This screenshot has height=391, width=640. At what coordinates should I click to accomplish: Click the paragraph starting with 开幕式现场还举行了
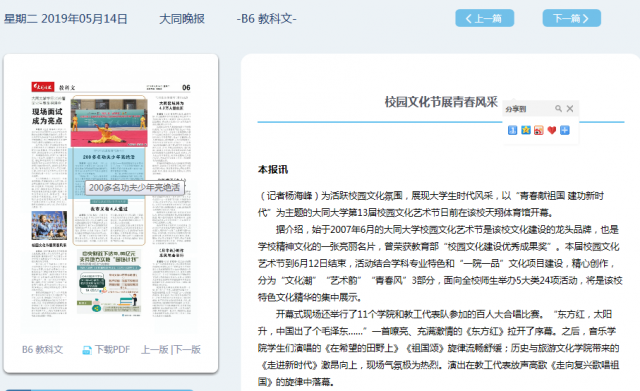pyautogui.click(x=439, y=348)
